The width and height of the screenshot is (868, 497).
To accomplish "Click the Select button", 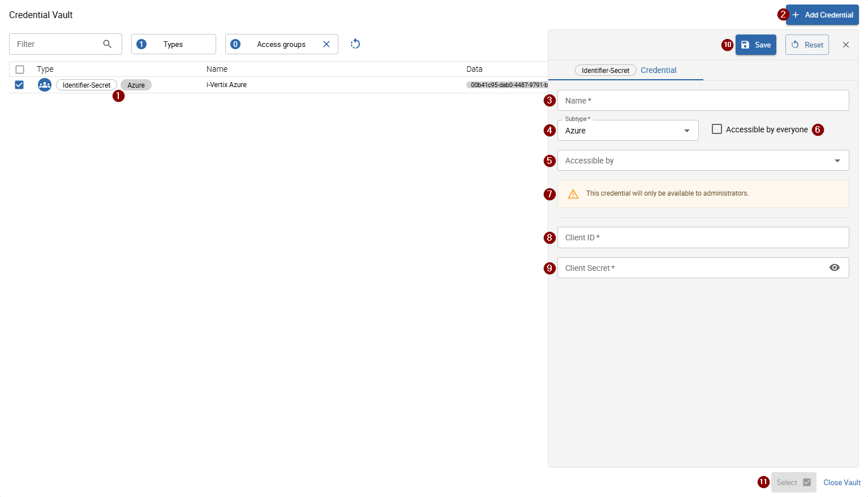I will pyautogui.click(x=794, y=482).
